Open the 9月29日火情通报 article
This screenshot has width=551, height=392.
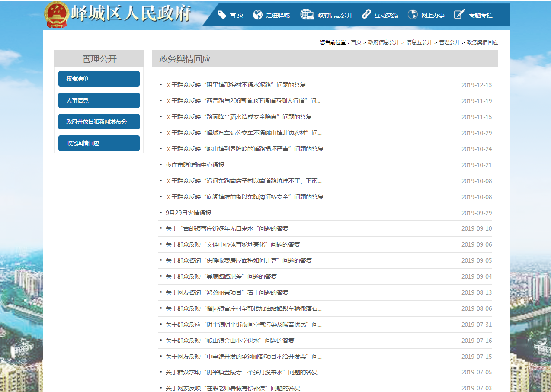[x=188, y=213]
